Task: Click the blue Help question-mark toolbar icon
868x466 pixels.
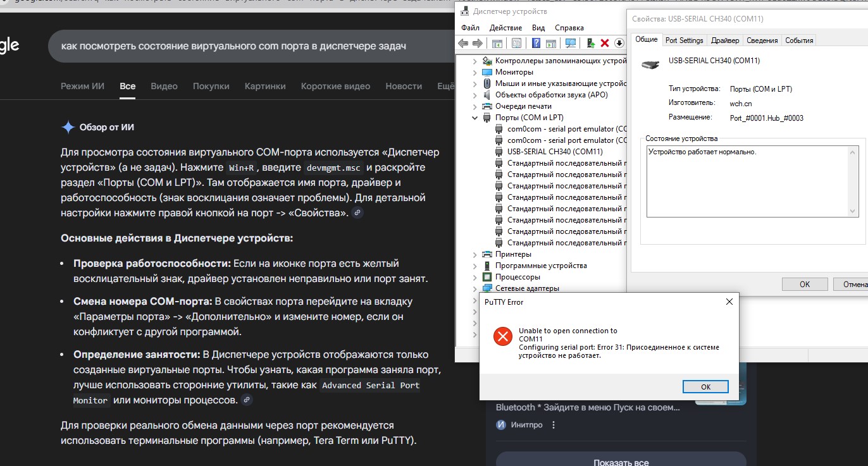Action: (536, 43)
